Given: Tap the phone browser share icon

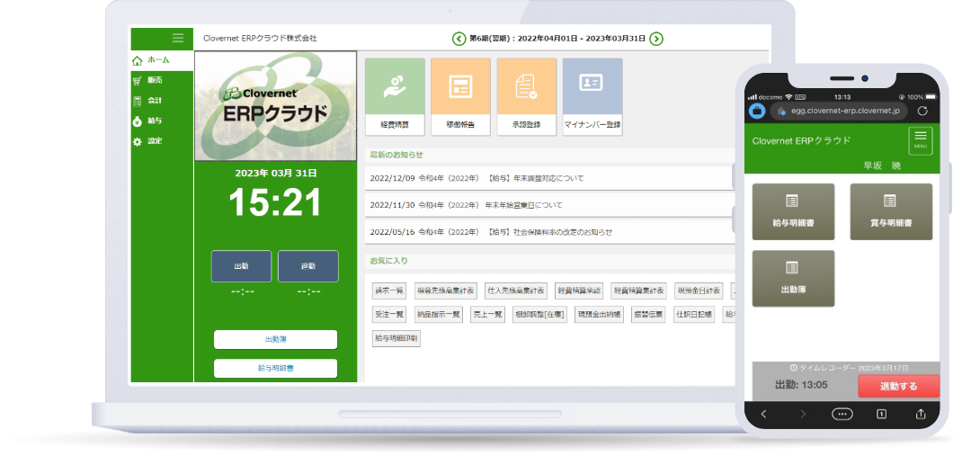Looking at the screenshot, I should (x=920, y=414).
